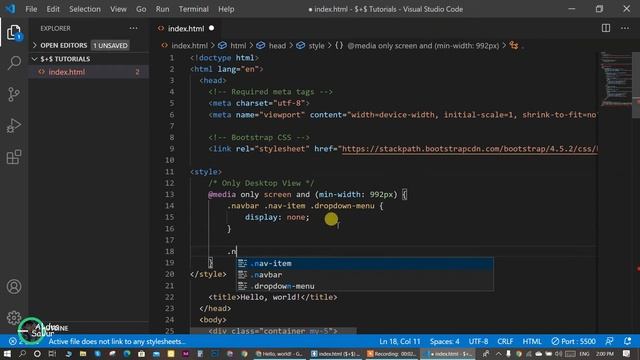Click VS Code logo in title bar

click(10, 9)
